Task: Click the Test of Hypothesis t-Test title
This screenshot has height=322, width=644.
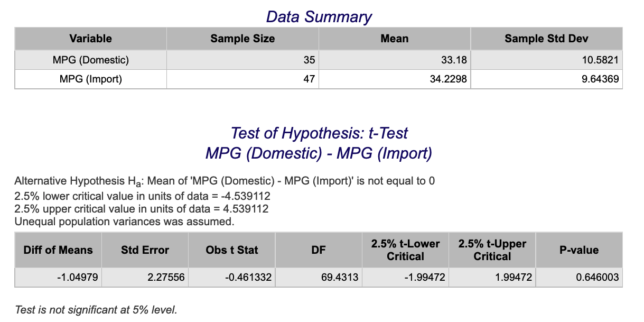Action: coord(319,133)
